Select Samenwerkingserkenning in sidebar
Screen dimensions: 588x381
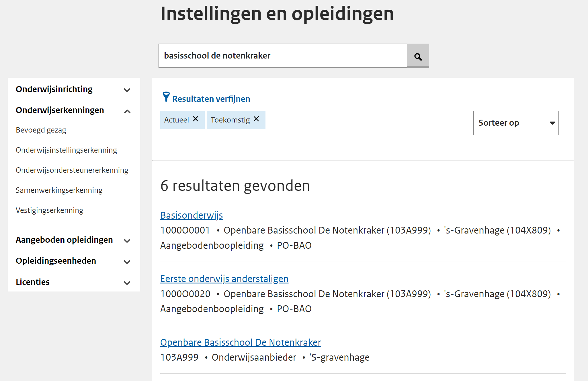coord(59,190)
